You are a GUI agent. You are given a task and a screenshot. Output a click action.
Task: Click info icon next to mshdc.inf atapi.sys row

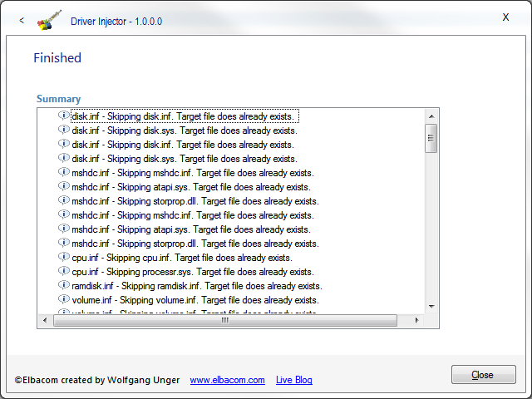tap(64, 187)
